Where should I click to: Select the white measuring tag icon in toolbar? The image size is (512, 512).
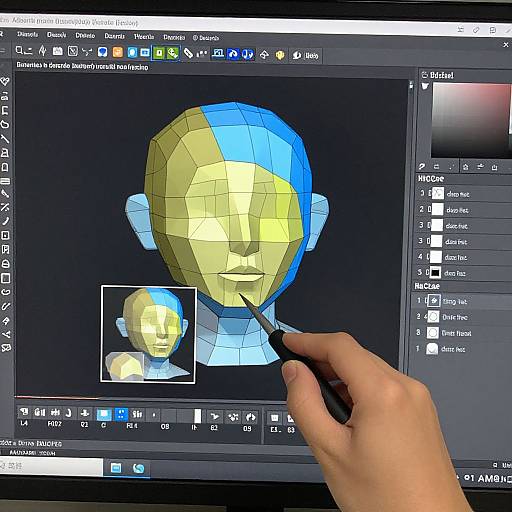188,53
